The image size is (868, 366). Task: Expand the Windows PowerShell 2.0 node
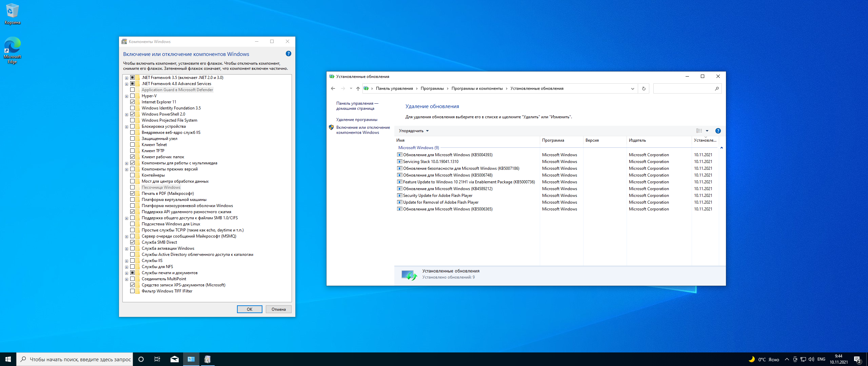(x=127, y=115)
